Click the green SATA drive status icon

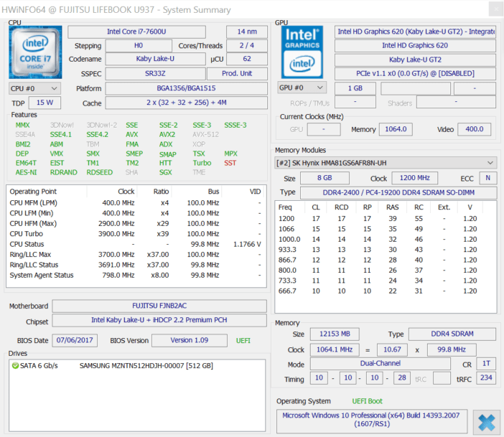[15, 366]
